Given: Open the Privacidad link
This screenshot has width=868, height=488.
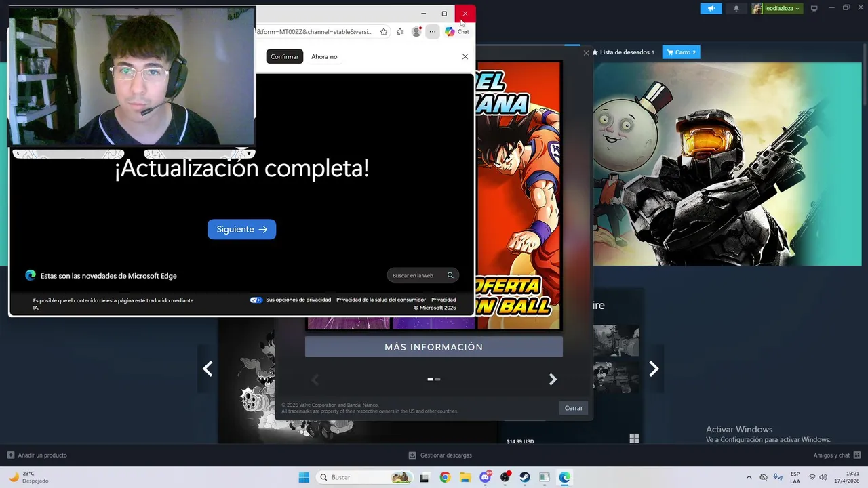Looking at the screenshot, I should [x=443, y=300].
